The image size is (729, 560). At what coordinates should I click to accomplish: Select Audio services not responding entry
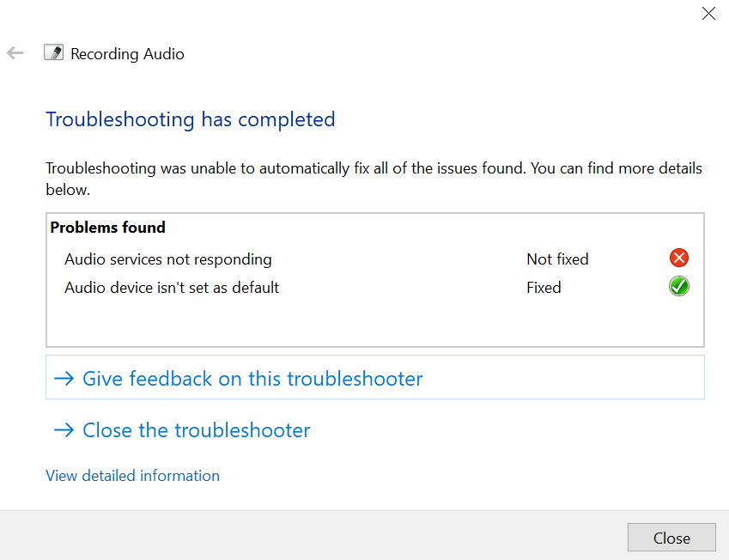pos(167,259)
